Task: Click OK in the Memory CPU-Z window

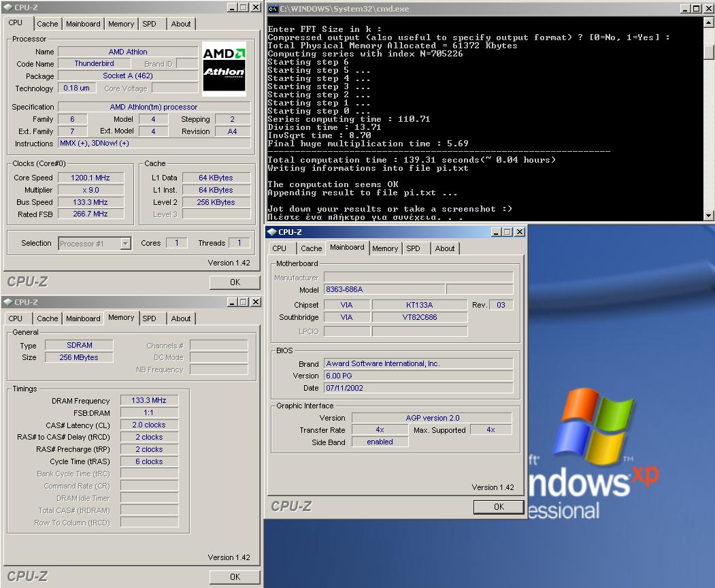Action: tap(235, 577)
